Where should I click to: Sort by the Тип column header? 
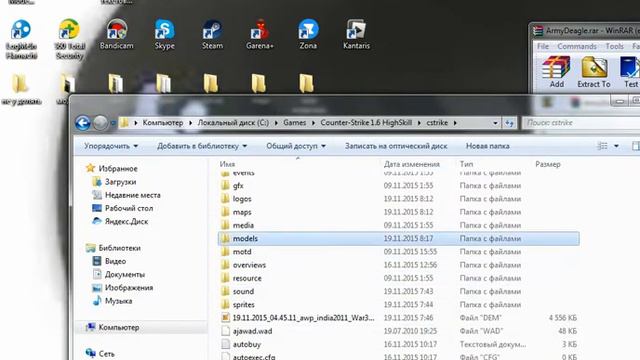coord(466,164)
